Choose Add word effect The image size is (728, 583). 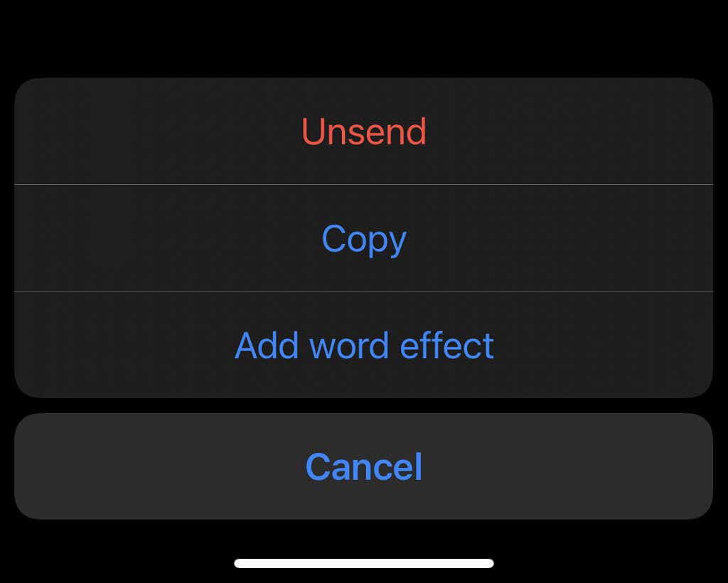coord(363,346)
